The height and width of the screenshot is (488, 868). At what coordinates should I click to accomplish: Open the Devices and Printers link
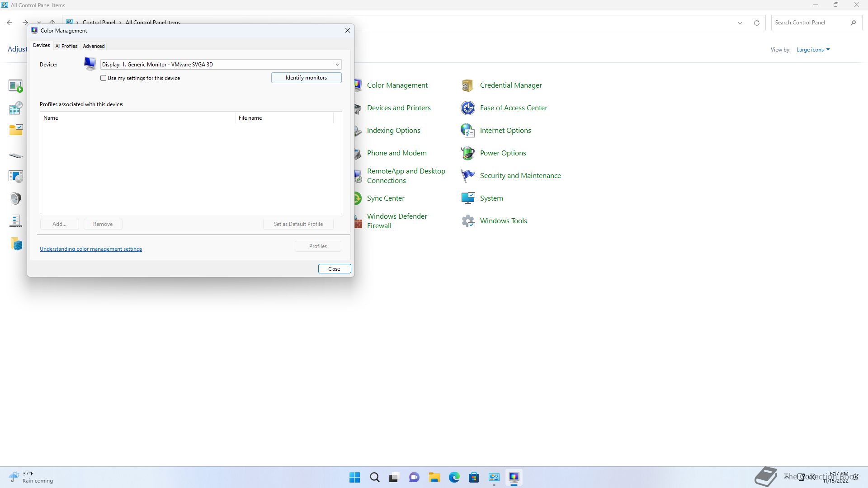[399, 108]
